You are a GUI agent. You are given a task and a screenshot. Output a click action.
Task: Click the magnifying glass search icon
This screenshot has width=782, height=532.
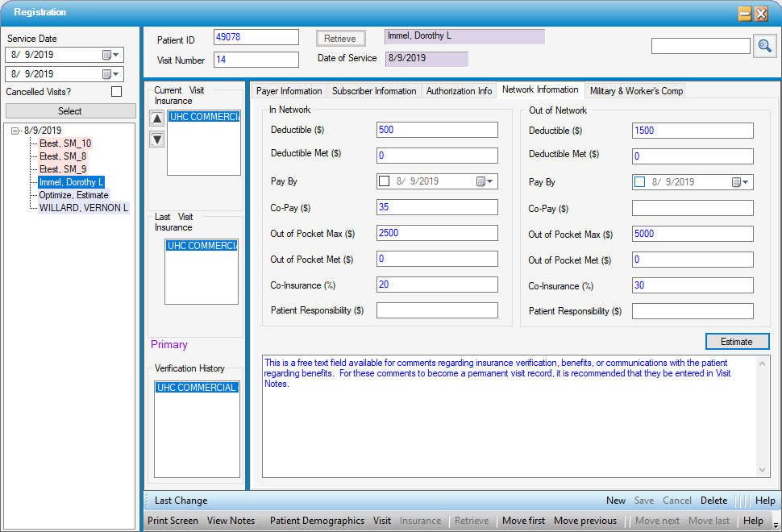764,47
